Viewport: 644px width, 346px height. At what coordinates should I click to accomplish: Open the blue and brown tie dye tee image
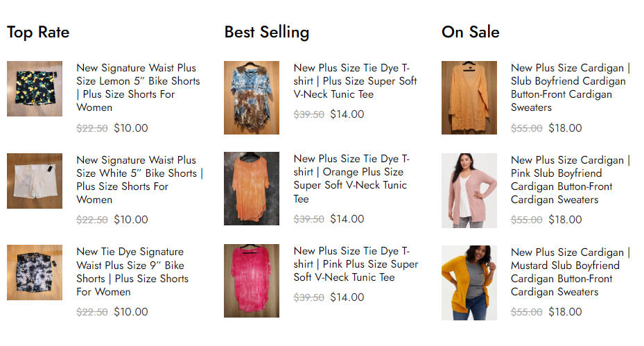coord(252,98)
